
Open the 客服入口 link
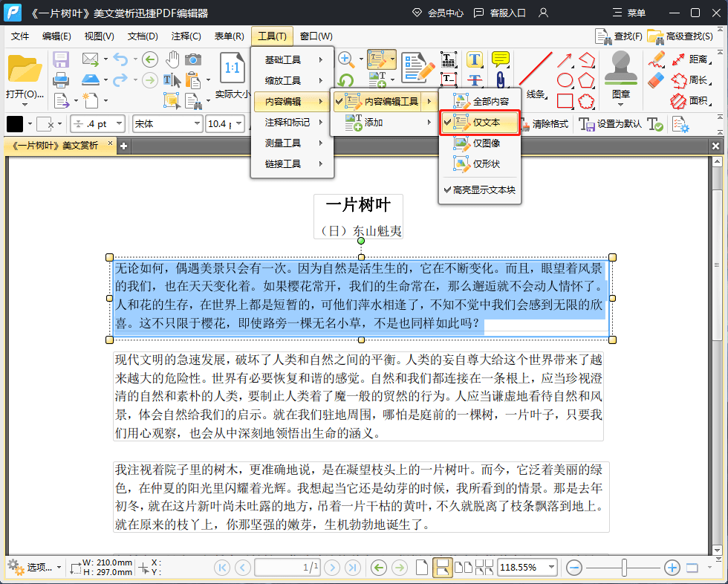[499, 13]
